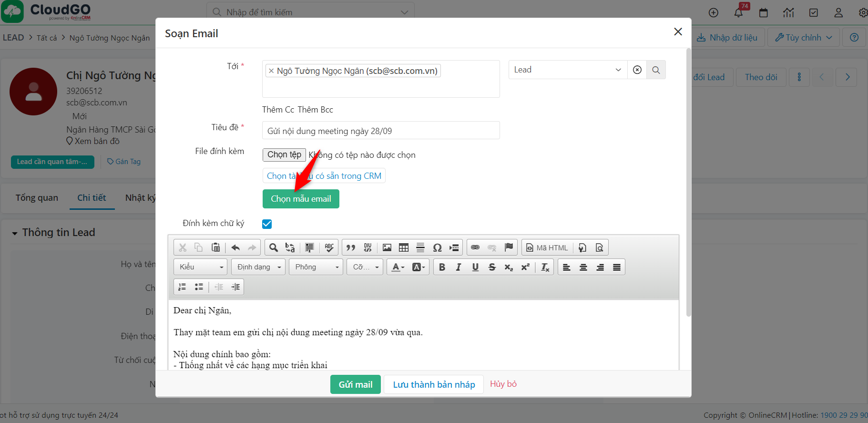Click the Chọn tệp file button
Screen dimensions: 868x423
[284, 155]
